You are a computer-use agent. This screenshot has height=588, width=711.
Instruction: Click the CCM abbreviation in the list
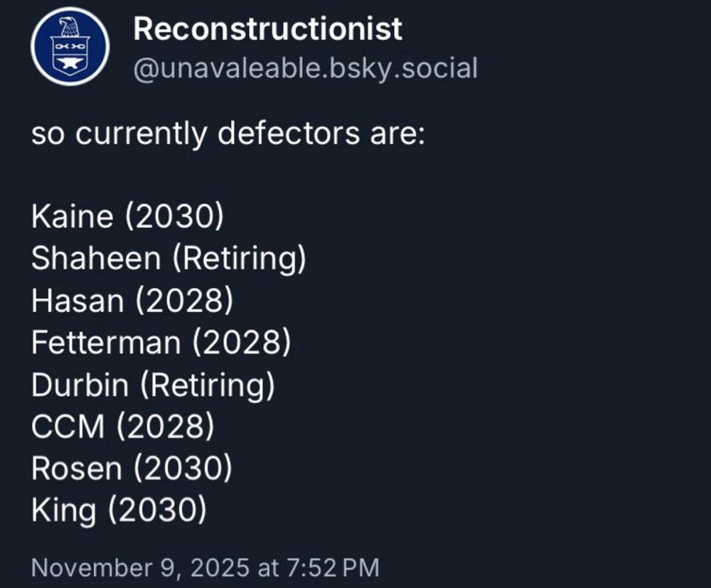point(68,427)
